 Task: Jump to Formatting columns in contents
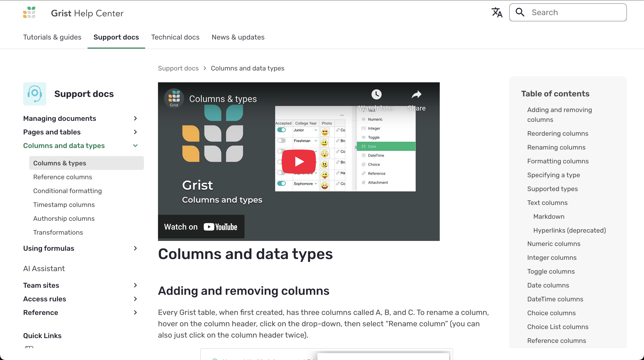558,161
